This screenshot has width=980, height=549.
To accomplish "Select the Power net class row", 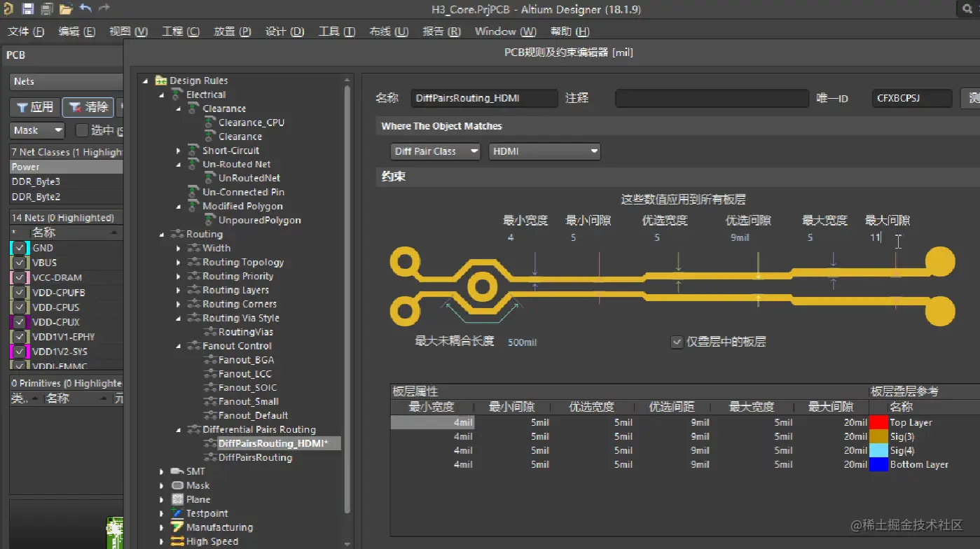I will (67, 167).
